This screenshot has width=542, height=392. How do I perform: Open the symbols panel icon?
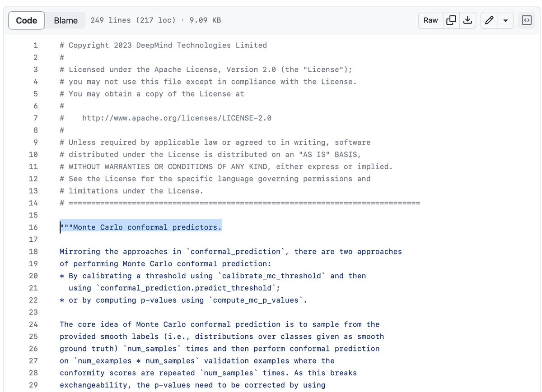pos(527,20)
